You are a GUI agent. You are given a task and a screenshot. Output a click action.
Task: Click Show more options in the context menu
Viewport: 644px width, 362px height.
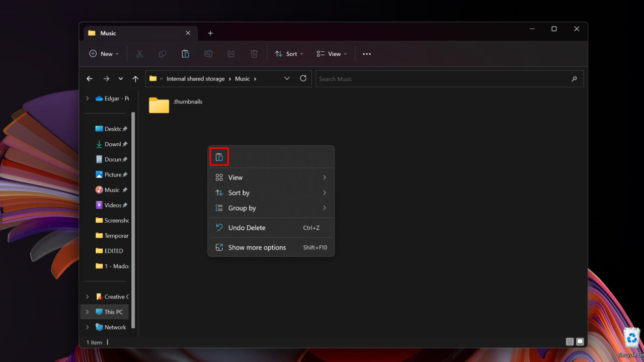click(x=257, y=247)
